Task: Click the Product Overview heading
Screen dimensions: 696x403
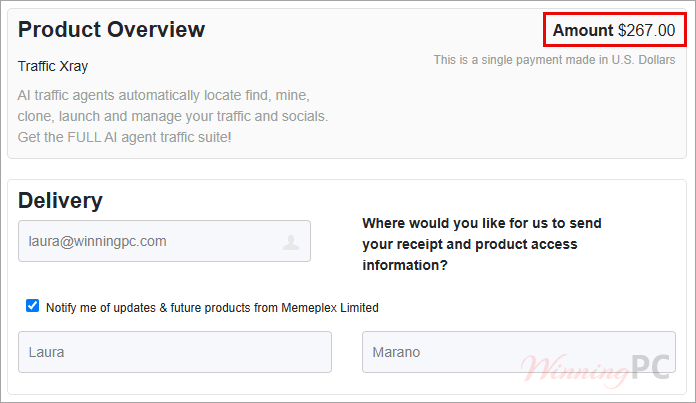Action: point(111,30)
